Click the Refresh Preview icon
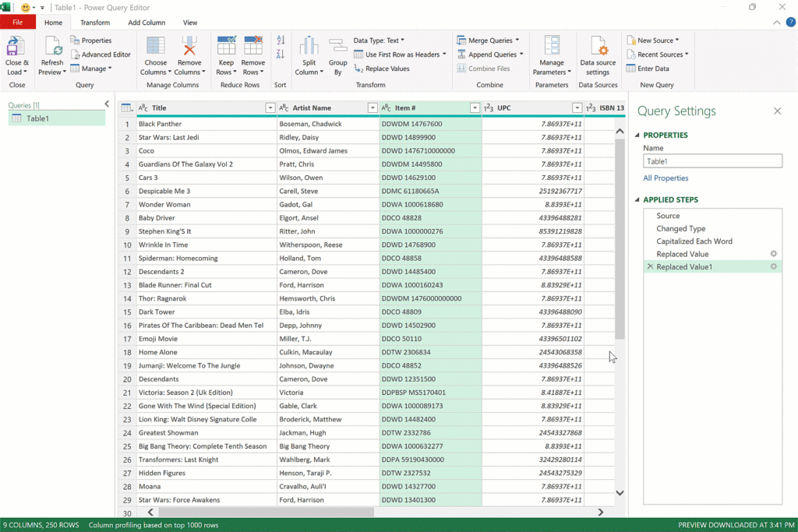798x532 pixels. click(52, 46)
